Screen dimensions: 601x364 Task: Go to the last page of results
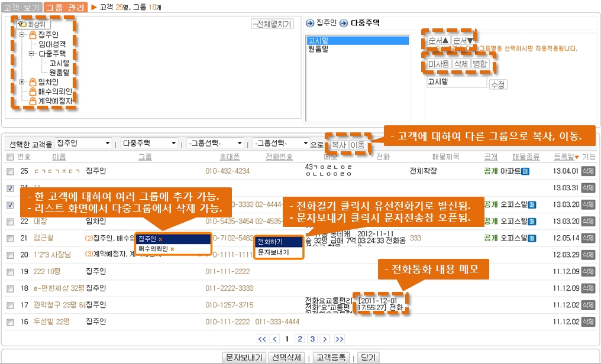339,339
